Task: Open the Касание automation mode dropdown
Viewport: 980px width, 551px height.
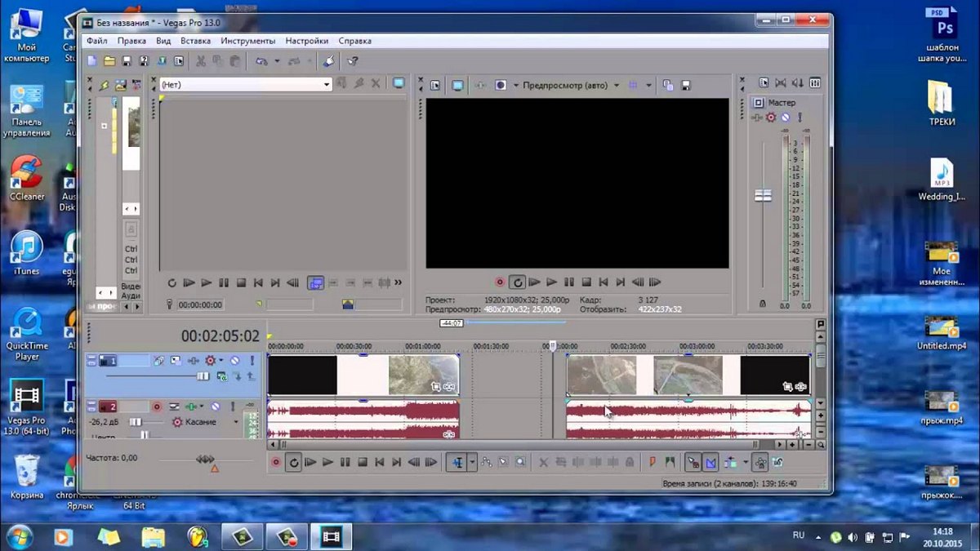Action: pos(236,422)
